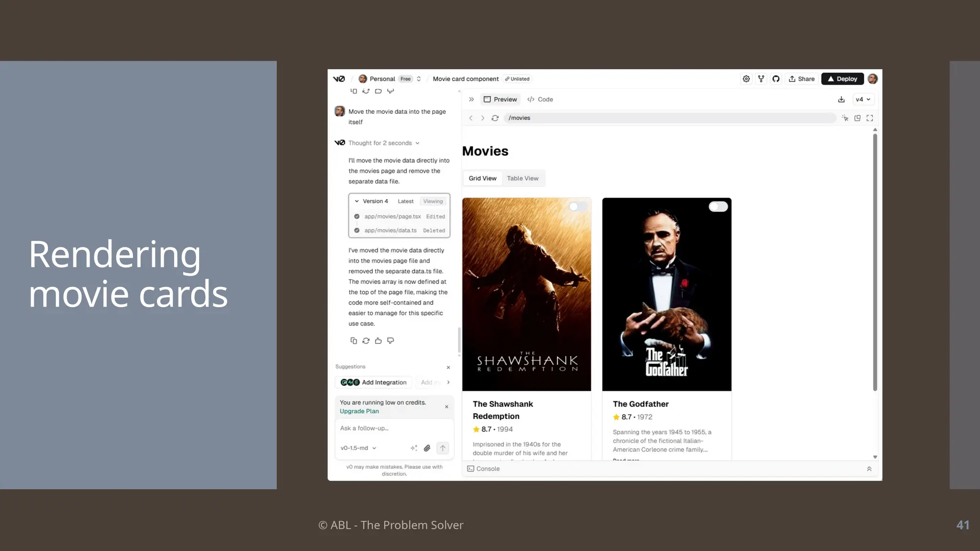
Task: Expand the v0-1.5-md model selector
Action: (x=358, y=448)
